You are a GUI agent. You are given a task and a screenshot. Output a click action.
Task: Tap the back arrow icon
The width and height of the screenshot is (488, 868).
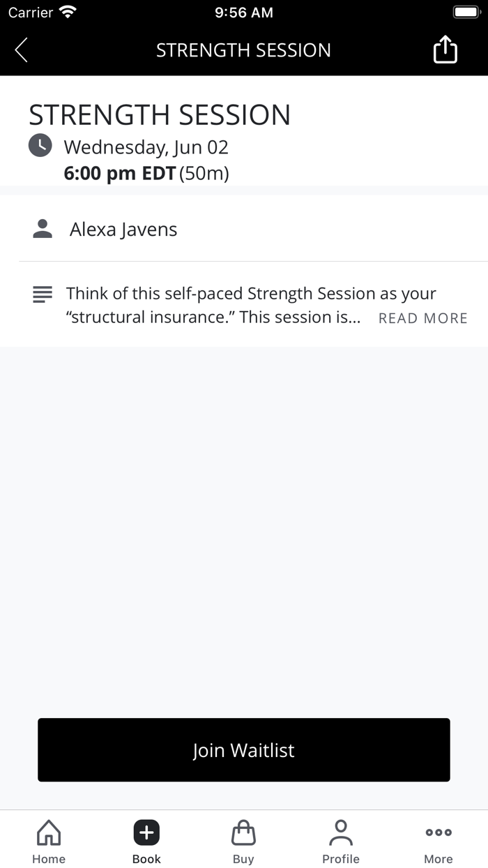[22, 50]
